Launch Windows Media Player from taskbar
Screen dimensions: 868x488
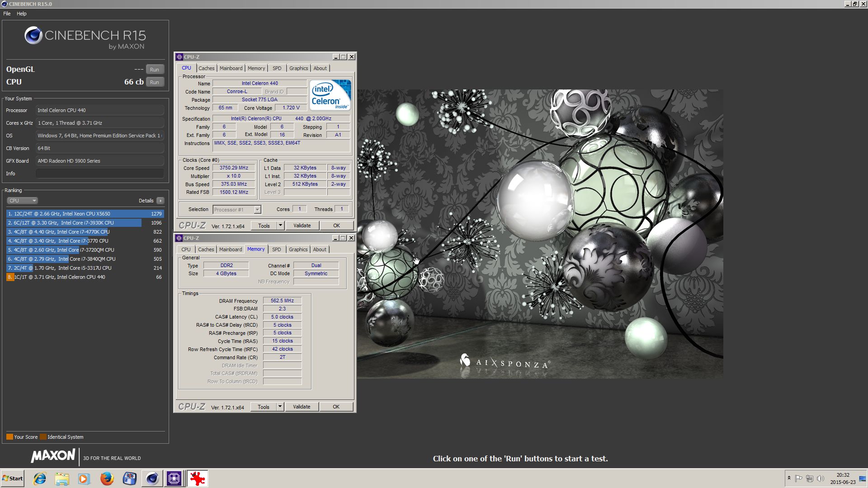(x=84, y=479)
